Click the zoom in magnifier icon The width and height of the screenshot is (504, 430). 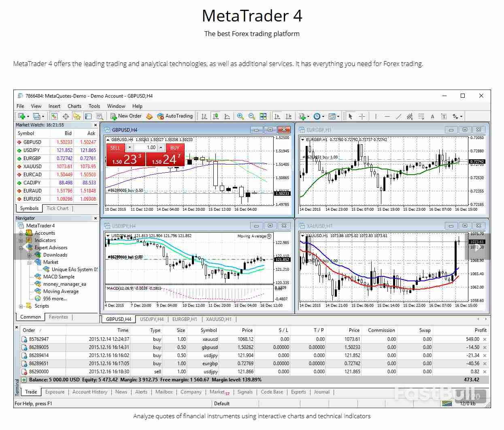[240, 116]
